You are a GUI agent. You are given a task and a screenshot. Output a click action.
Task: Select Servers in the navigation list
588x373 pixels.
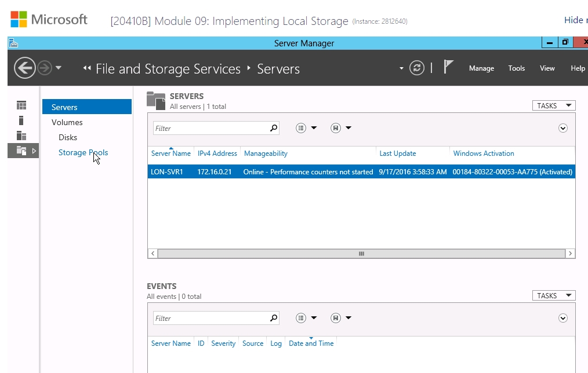click(x=87, y=107)
